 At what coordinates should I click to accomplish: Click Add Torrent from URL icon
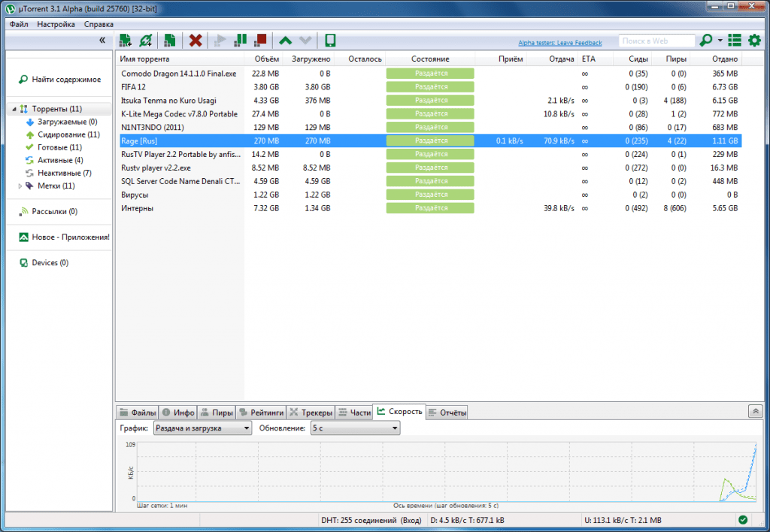[x=146, y=41]
